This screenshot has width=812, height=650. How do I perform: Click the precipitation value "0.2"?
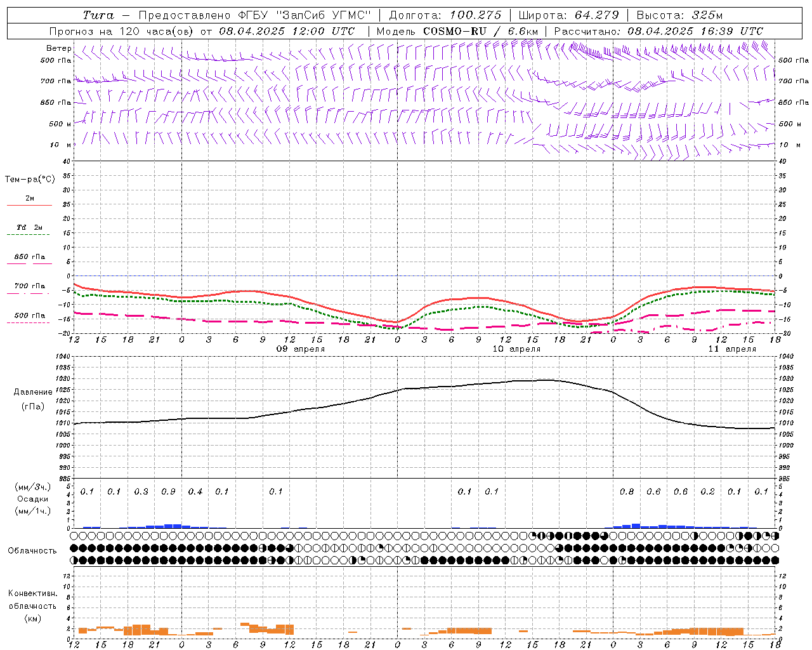click(707, 492)
